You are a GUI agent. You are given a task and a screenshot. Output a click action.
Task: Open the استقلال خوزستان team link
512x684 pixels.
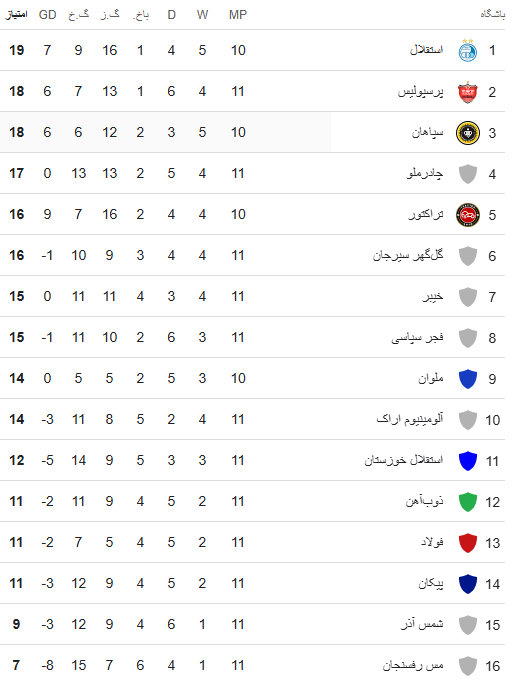403,460
